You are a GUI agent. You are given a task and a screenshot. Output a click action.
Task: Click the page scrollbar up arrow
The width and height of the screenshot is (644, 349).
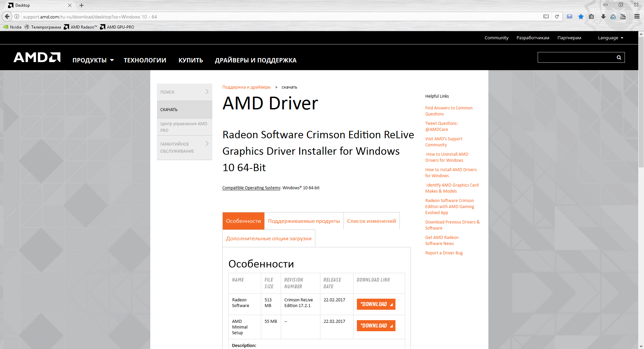[641, 34]
